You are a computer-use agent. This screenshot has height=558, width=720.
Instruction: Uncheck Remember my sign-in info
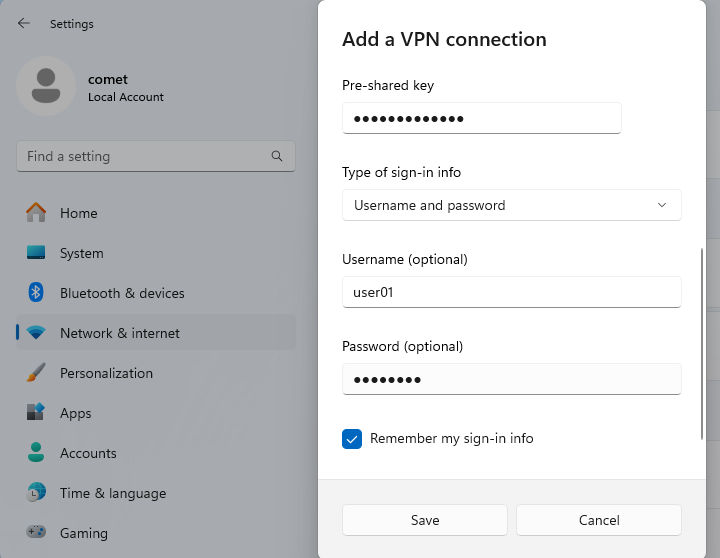point(352,439)
